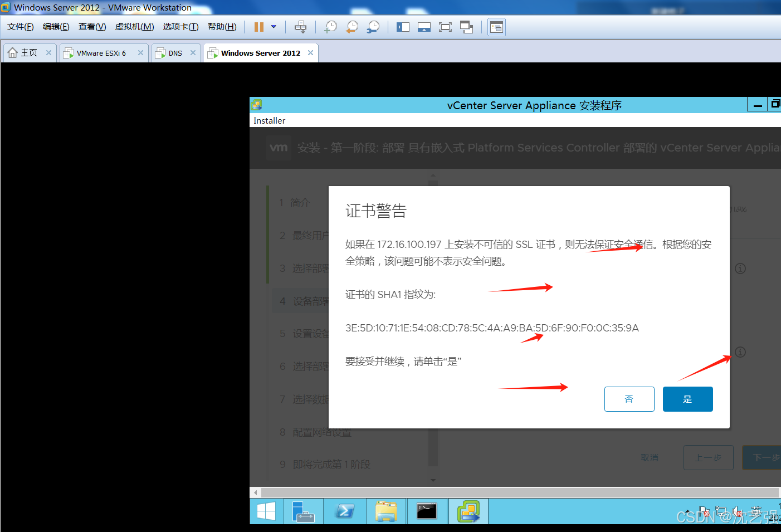The width and height of the screenshot is (781, 532).
Task: Open File Explorer from the taskbar
Action: [x=386, y=511]
